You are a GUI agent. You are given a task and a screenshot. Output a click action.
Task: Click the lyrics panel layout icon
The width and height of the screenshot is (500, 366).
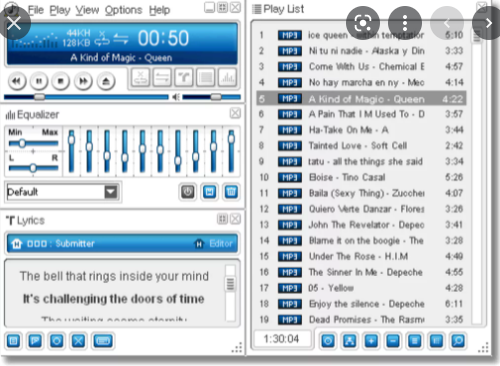(222, 219)
